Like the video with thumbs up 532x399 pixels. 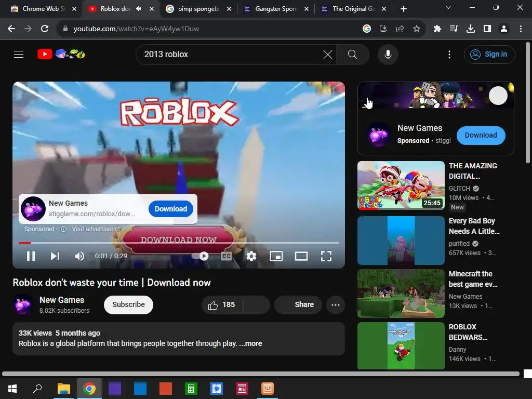(x=222, y=304)
